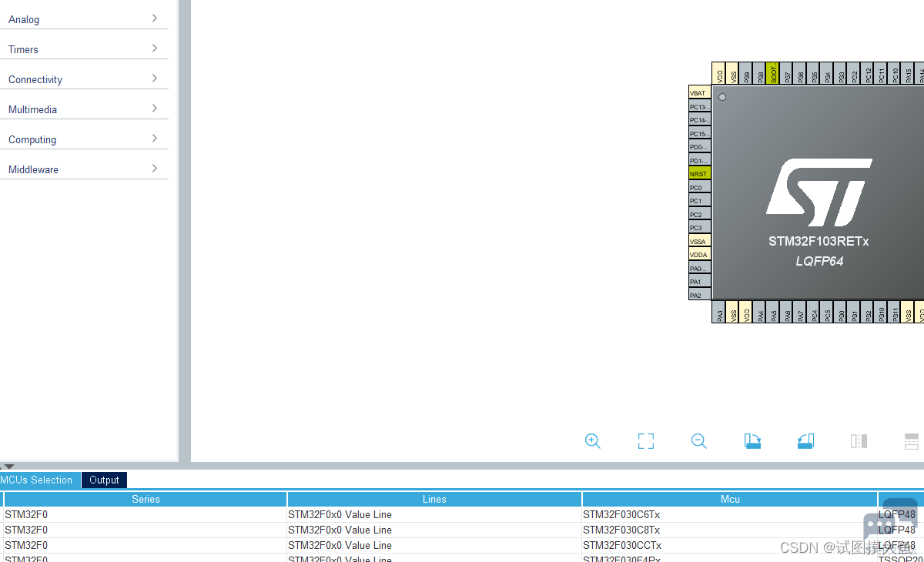924x562 pixels.
Task: Click the PB0 pin on the bottom edge
Action: click(x=840, y=311)
